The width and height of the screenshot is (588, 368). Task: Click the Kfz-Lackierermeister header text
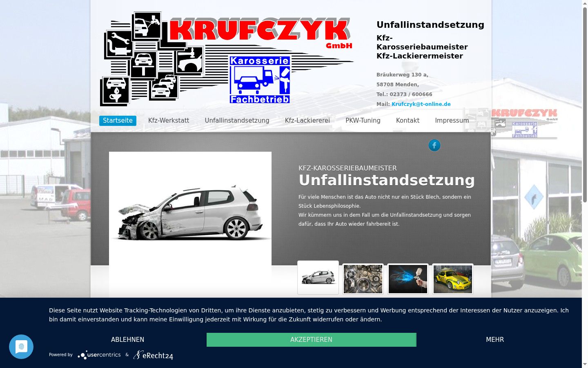(420, 56)
